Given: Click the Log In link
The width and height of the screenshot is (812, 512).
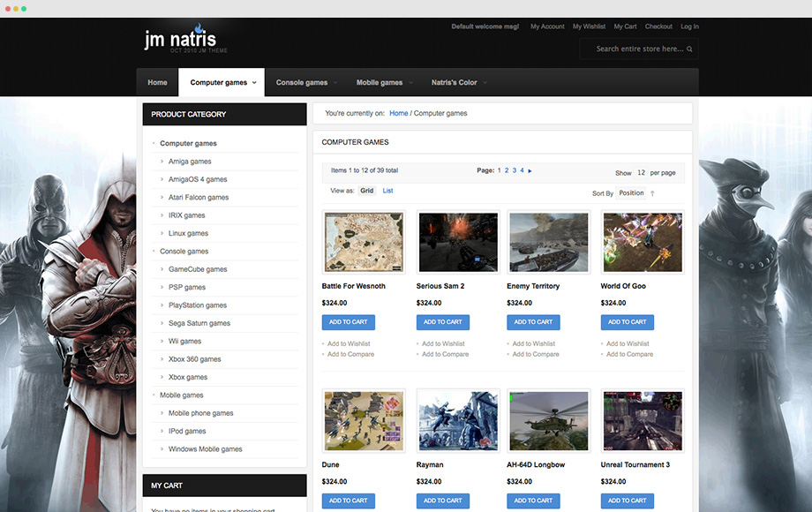Looking at the screenshot, I should click(690, 26).
